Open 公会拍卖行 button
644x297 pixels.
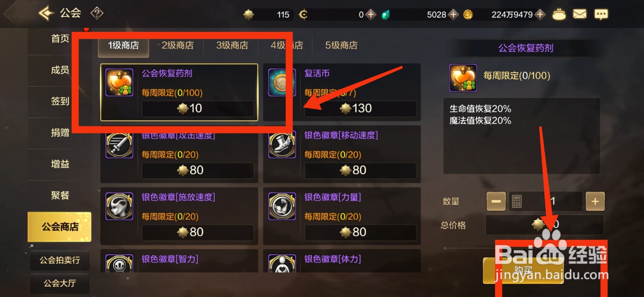(x=60, y=260)
